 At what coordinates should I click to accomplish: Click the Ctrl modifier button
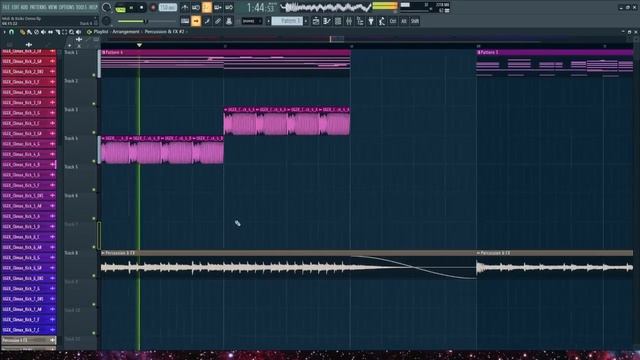[x=393, y=21]
